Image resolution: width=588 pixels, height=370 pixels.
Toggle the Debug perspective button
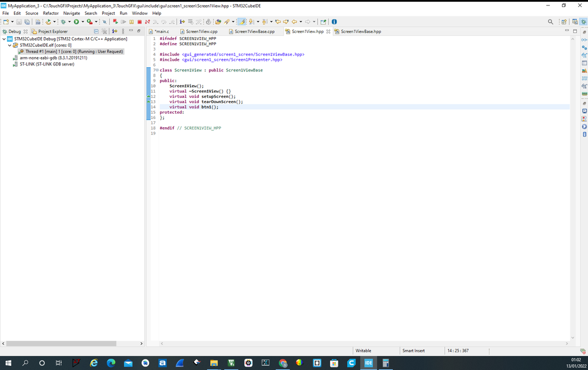coord(583,22)
